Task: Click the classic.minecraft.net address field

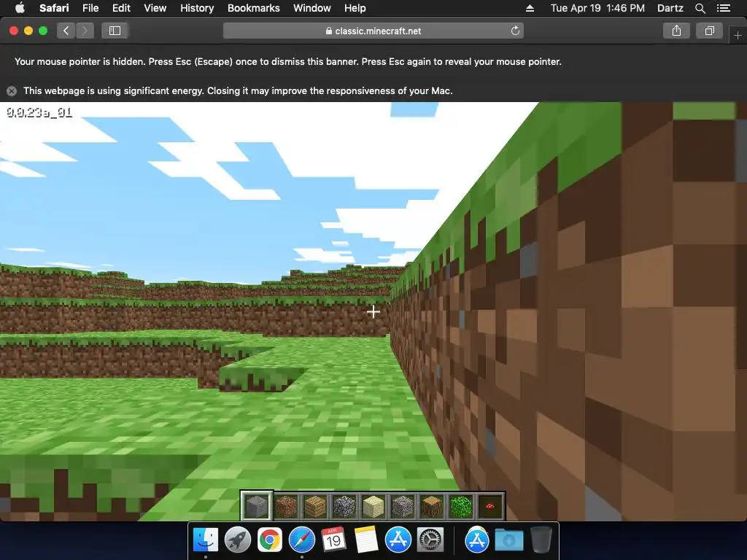Action: point(373,31)
